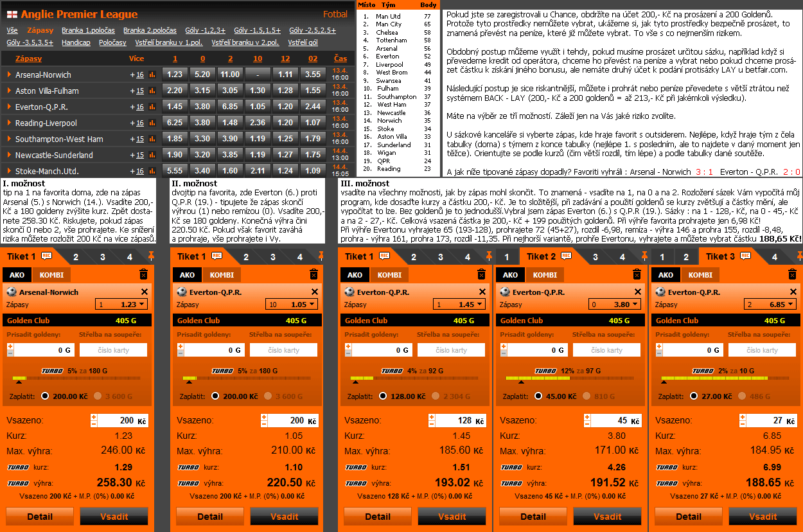Image resolution: width=803 pixels, height=532 pixels.
Task: Show statistics chart icon for Reading-Liverpool
Action: pyautogui.click(x=152, y=123)
